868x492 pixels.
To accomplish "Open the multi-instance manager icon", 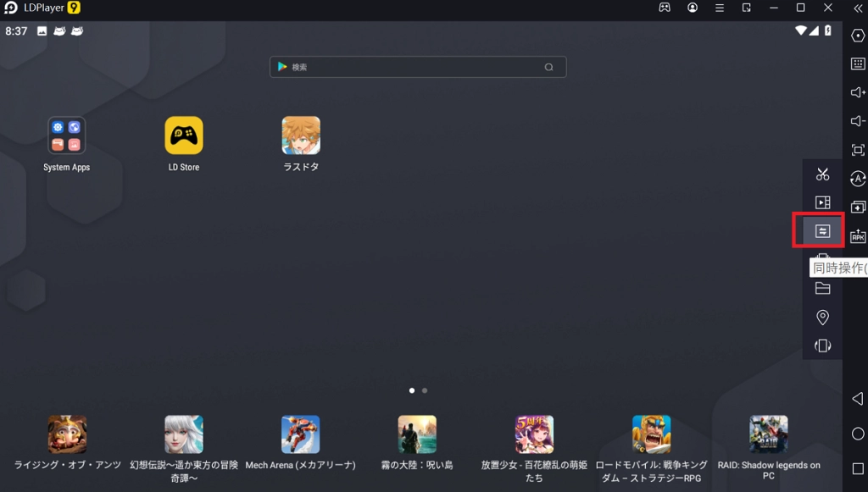I will point(858,207).
